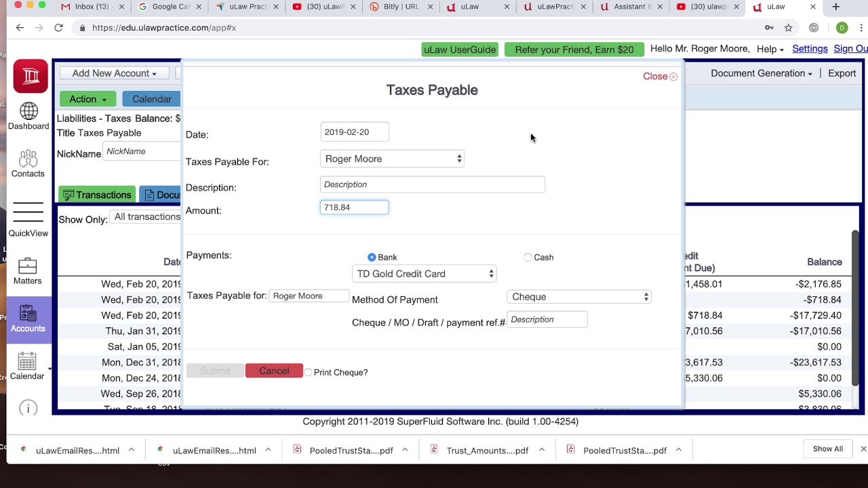Click the blue Calendar button

click(151, 99)
